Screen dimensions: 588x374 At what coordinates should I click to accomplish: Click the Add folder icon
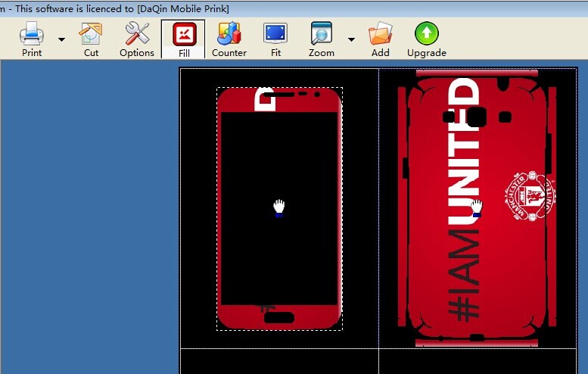pos(380,34)
